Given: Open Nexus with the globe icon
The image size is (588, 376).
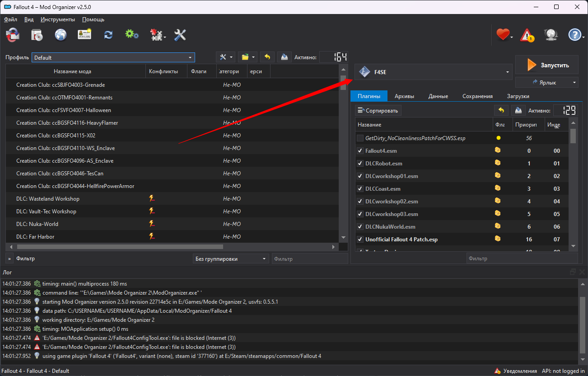Looking at the screenshot, I should (61, 35).
